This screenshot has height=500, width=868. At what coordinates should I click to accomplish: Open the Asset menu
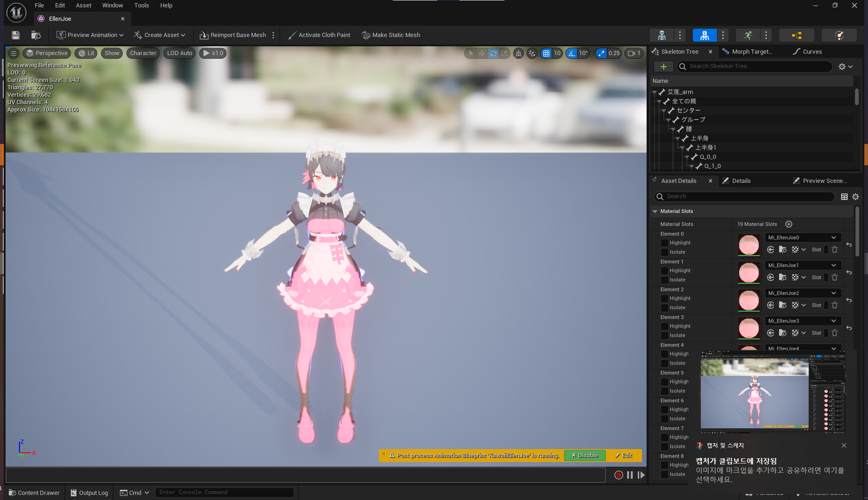[x=83, y=6]
